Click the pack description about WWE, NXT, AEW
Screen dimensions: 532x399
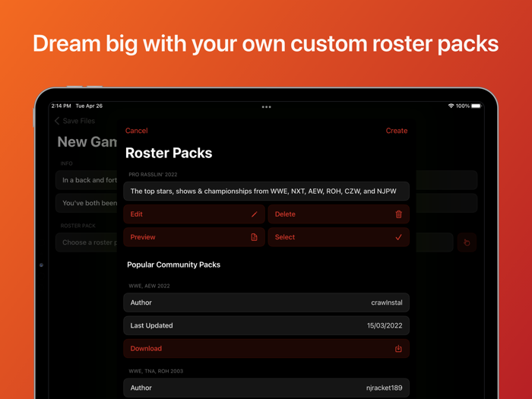[x=266, y=191]
